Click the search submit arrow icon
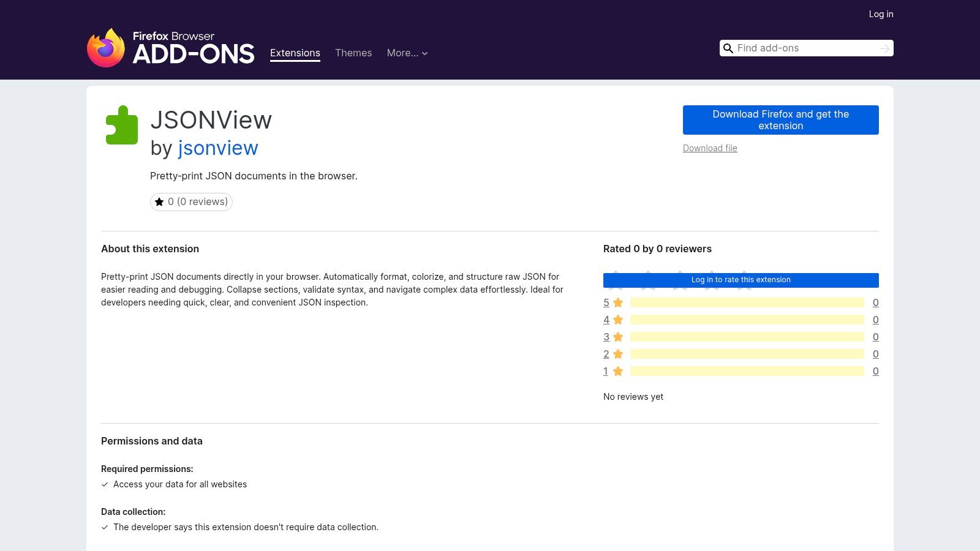Screen dimensions: 980x551 pos(884,48)
